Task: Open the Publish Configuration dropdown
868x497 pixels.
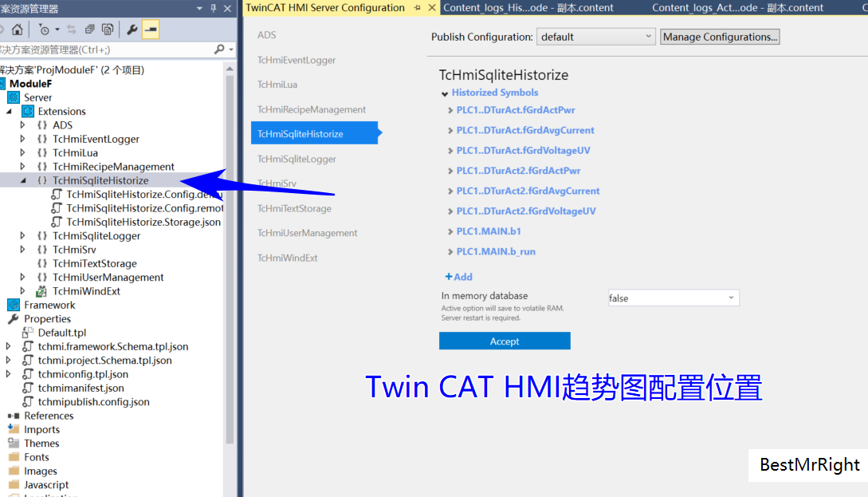Action: pyautogui.click(x=595, y=36)
